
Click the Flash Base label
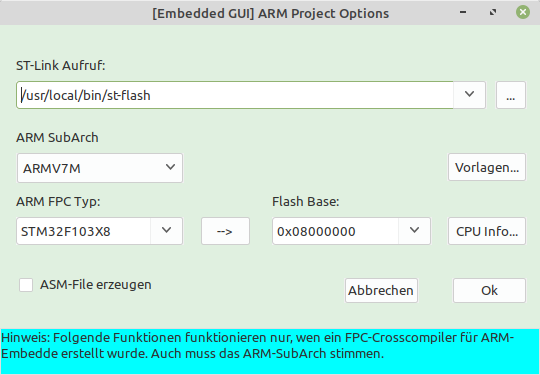pyautogui.click(x=305, y=201)
